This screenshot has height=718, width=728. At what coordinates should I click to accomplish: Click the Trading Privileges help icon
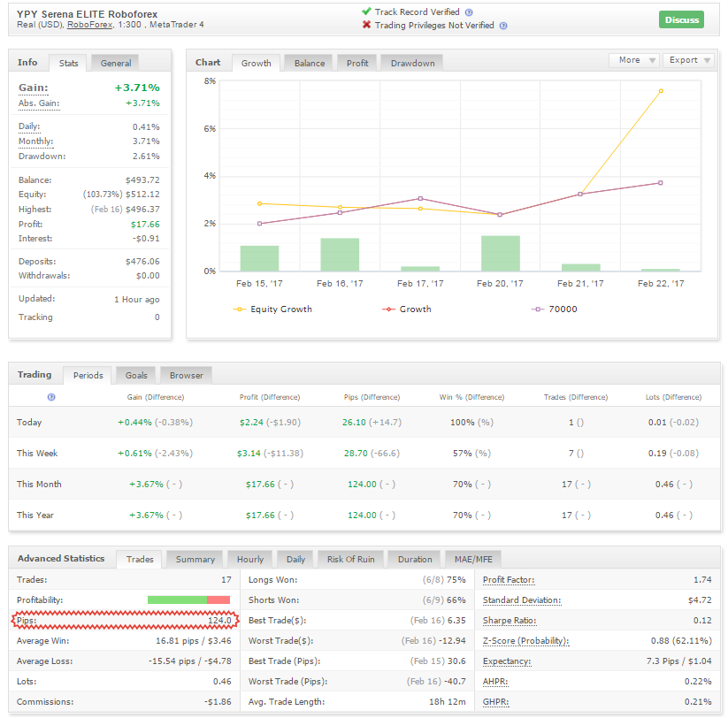point(503,26)
